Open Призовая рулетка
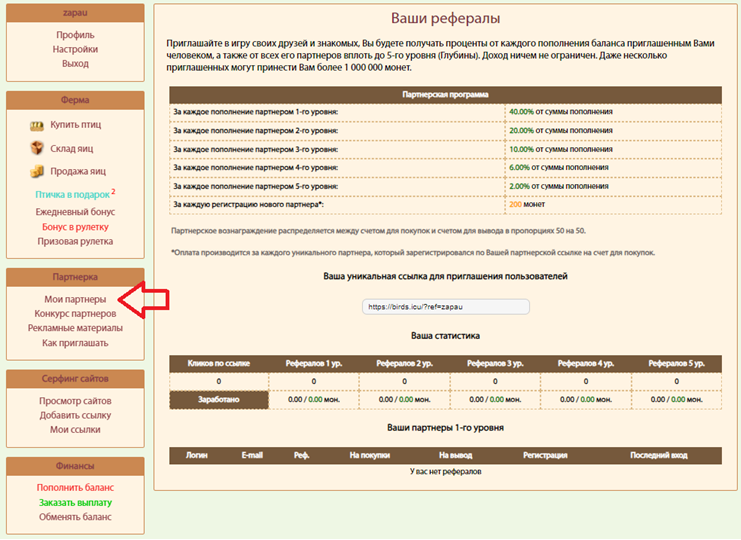The width and height of the screenshot is (741, 540). [x=75, y=241]
